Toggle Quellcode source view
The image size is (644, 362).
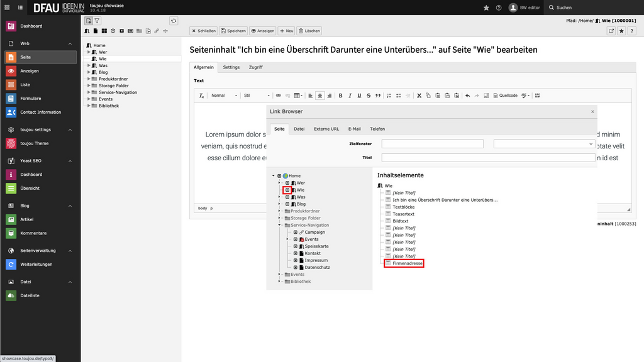(x=505, y=96)
